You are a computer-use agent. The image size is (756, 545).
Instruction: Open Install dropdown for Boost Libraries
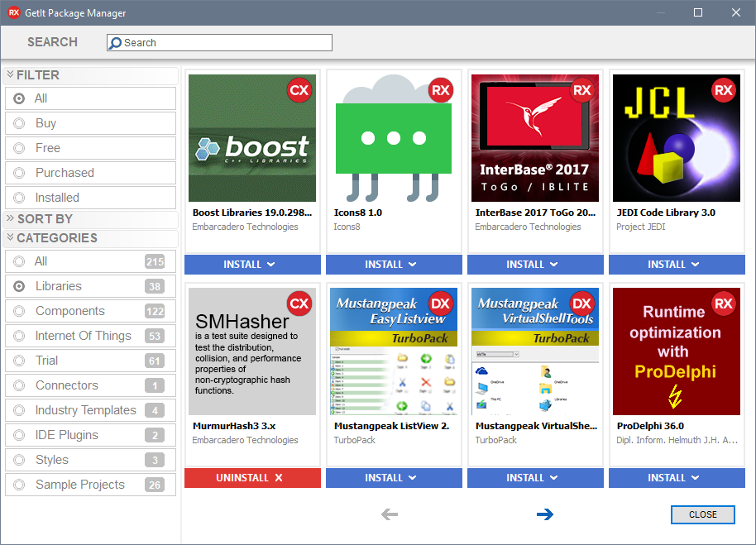tap(252, 265)
